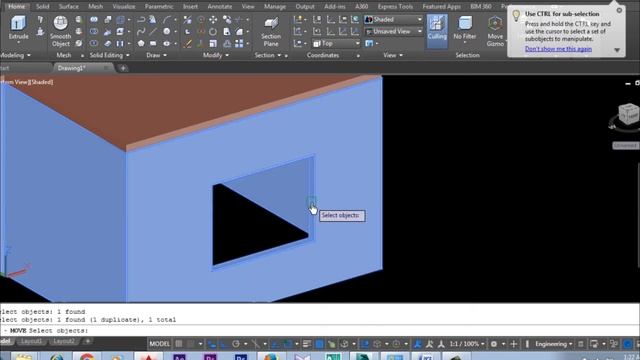Toggle MODEL space button in status bar
This screenshot has width=640, height=360.
(x=159, y=344)
